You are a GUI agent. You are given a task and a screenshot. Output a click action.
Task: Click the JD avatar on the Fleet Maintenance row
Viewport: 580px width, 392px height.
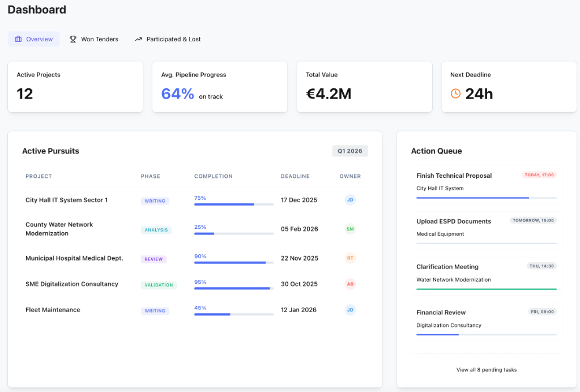[x=350, y=310]
